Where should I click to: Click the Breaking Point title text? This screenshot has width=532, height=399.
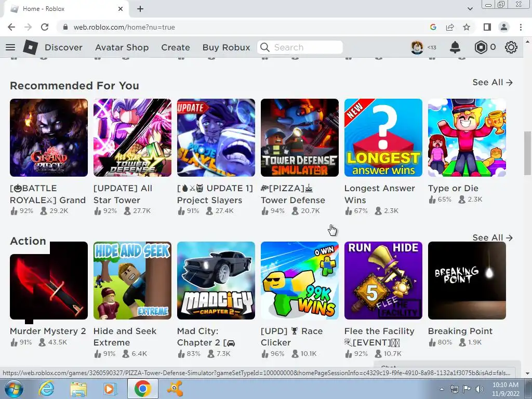point(460,331)
